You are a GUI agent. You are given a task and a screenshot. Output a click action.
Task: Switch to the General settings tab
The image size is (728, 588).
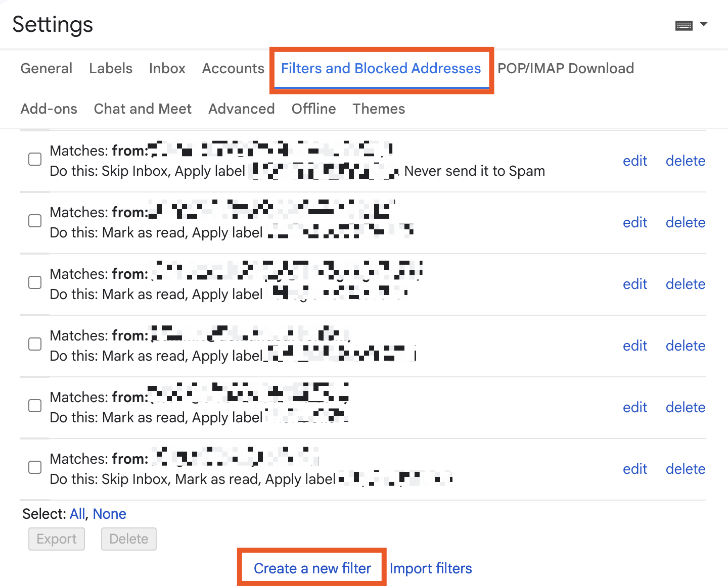[x=46, y=68]
